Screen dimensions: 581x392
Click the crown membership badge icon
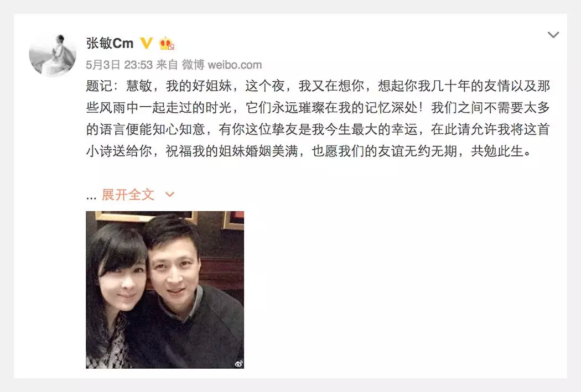[167, 43]
